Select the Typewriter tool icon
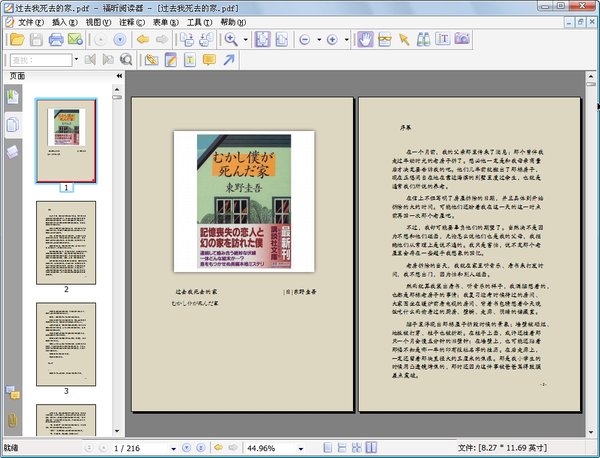 (x=190, y=60)
